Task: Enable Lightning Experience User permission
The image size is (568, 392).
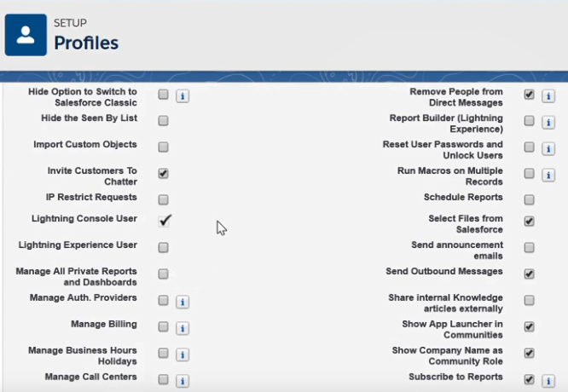Action: (164, 248)
